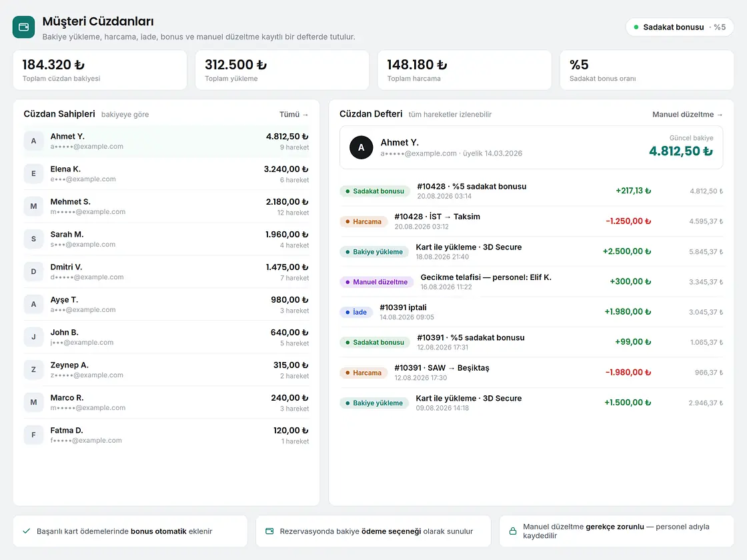Click the +2.500,00 ₺ amount

(627, 251)
